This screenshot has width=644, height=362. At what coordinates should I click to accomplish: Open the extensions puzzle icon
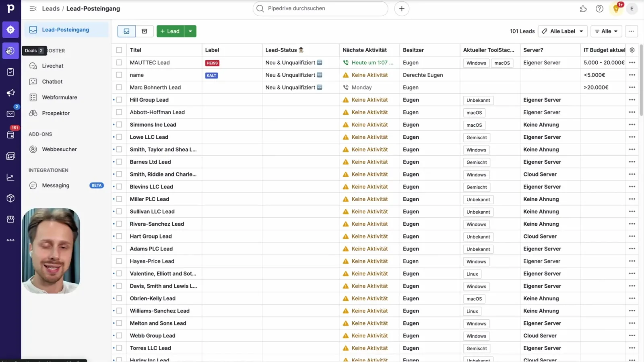[x=583, y=8]
